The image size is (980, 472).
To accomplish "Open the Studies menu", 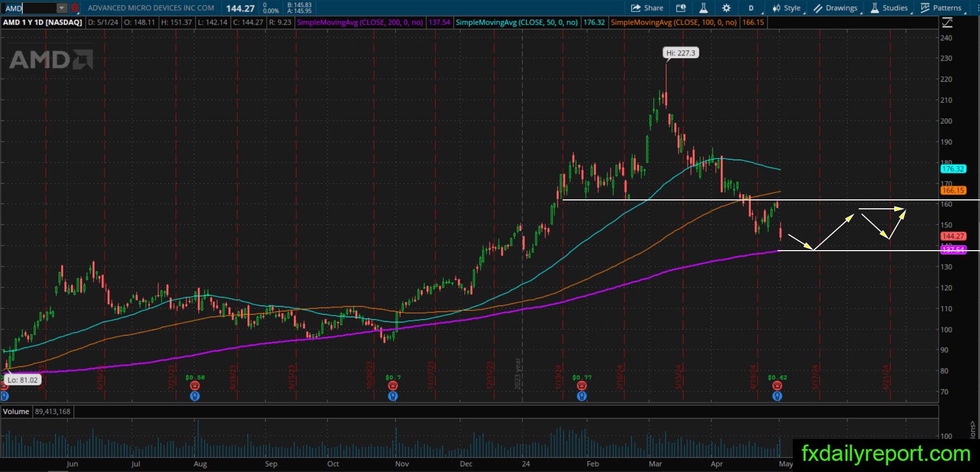I will point(890,8).
